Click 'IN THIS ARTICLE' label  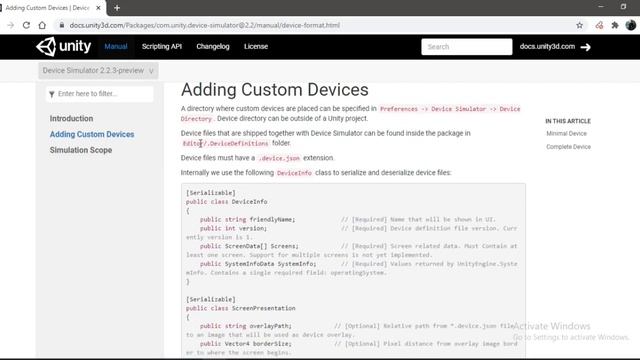pos(568,121)
